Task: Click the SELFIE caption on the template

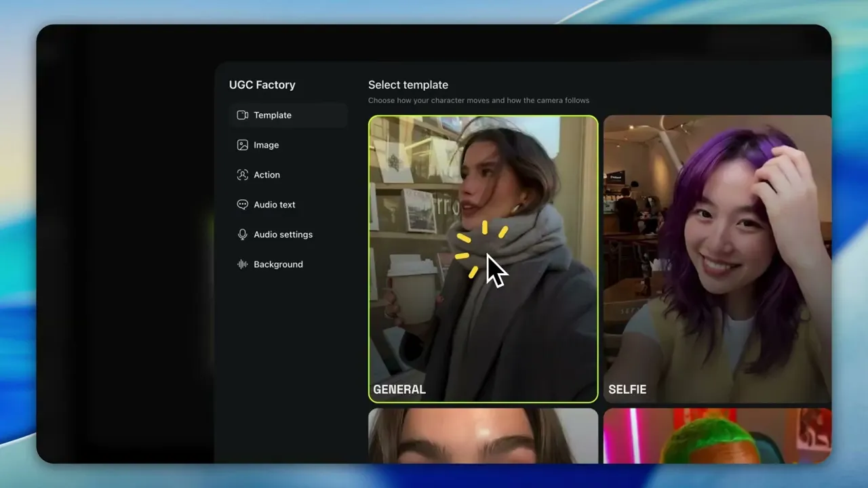Action: (x=627, y=390)
